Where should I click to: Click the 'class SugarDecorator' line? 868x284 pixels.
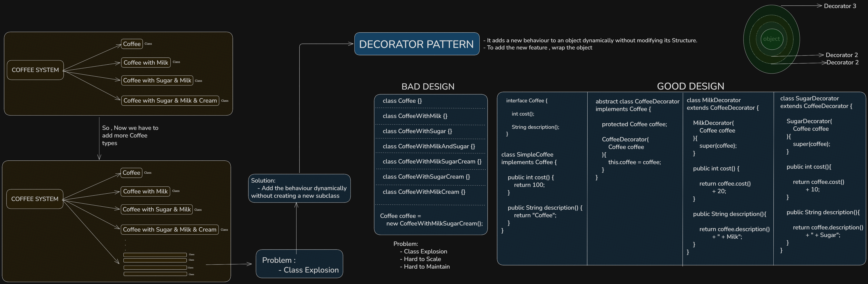point(809,98)
